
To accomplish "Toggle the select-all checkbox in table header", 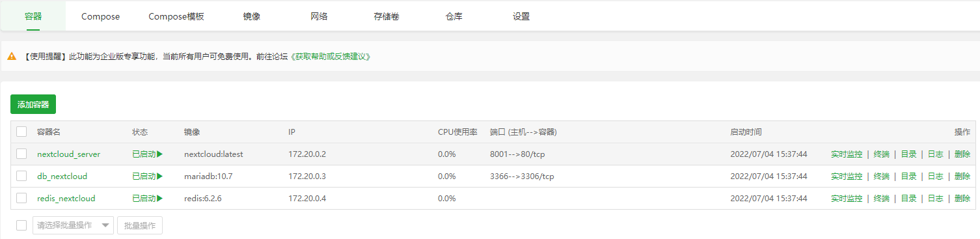I will point(21,132).
